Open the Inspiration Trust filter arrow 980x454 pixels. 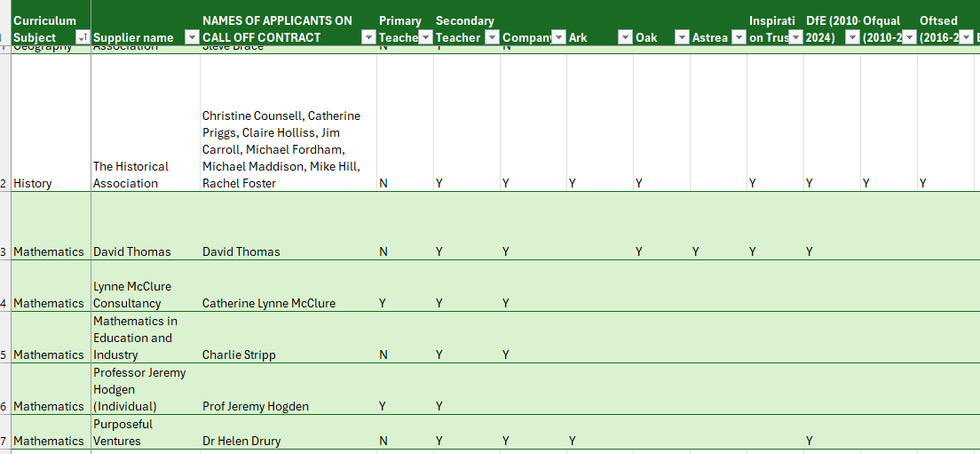coord(795,37)
